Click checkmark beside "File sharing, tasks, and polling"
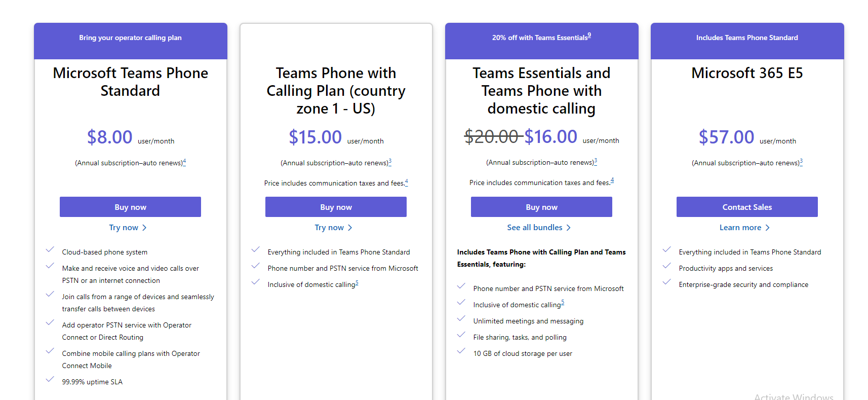This screenshot has height=400, width=868. pos(461,335)
